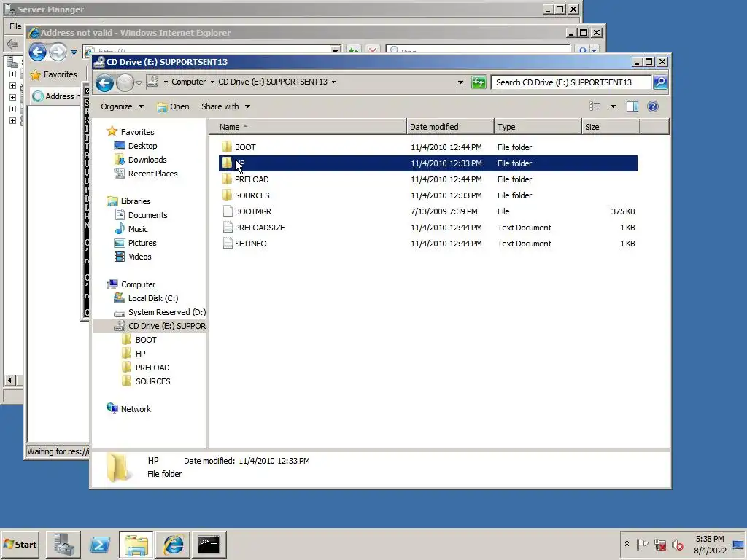This screenshot has height=560, width=747.
Task: Click the BOOT folder icon in file list
Action: 228,147
